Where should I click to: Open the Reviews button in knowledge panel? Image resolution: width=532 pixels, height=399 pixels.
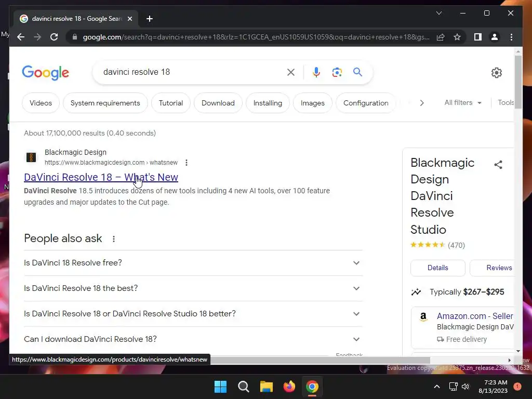pyautogui.click(x=492, y=268)
